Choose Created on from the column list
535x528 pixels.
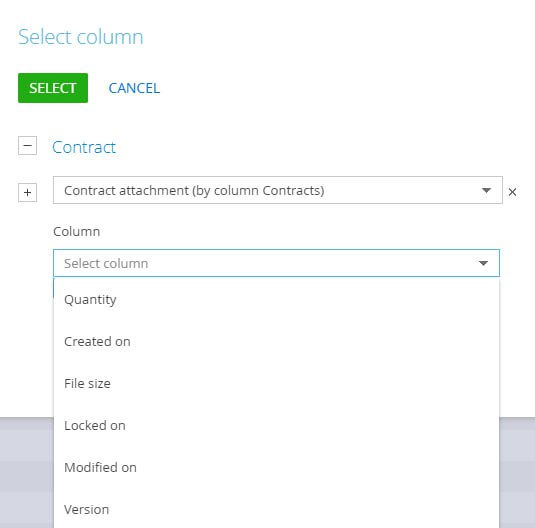276,342
